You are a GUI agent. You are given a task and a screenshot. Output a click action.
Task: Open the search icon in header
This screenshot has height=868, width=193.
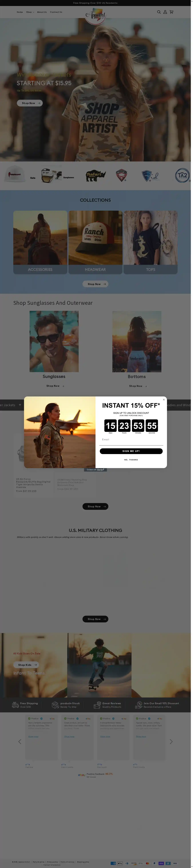(159, 12)
